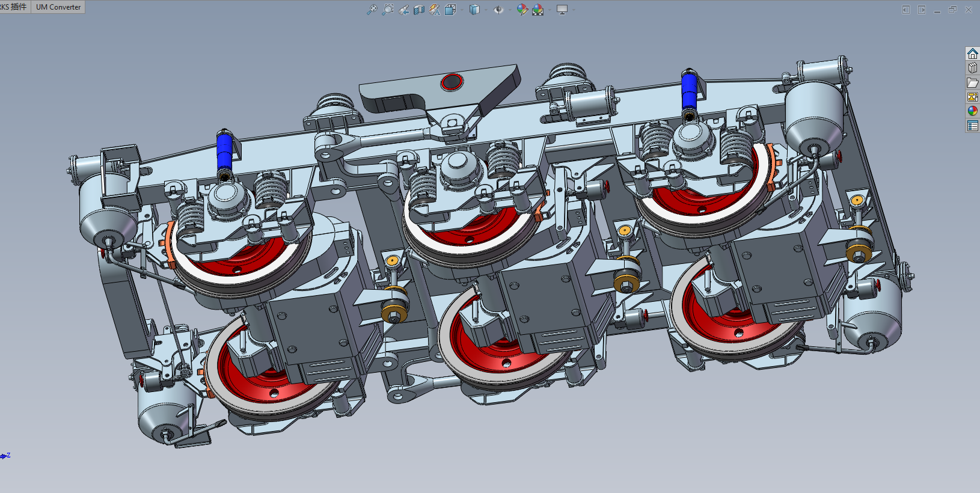Expand the View Settings dropdown arrow
The width and height of the screenshot is (980, 493).
(x=573, y=10)
